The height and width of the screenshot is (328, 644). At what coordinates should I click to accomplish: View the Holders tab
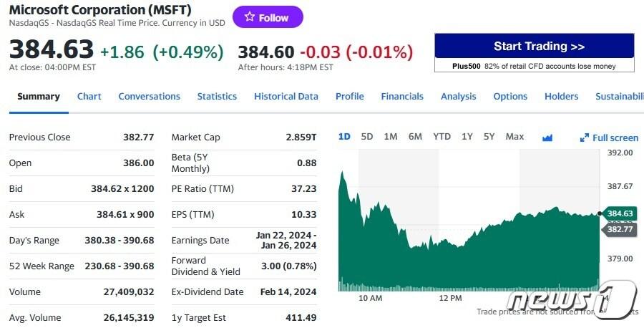tap(561, 97)
